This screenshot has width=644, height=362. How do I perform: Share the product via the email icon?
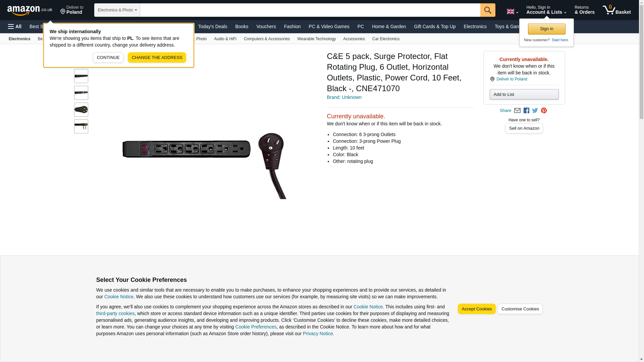[517, 111]
